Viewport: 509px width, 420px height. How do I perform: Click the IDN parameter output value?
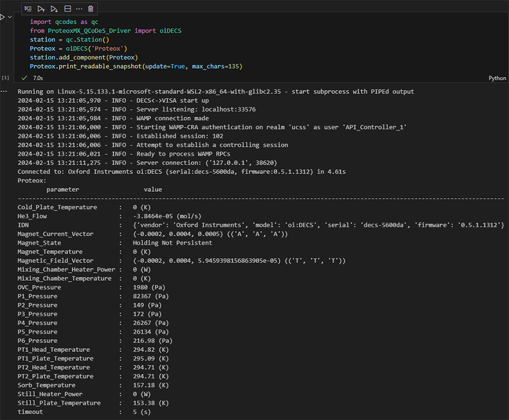318,225
